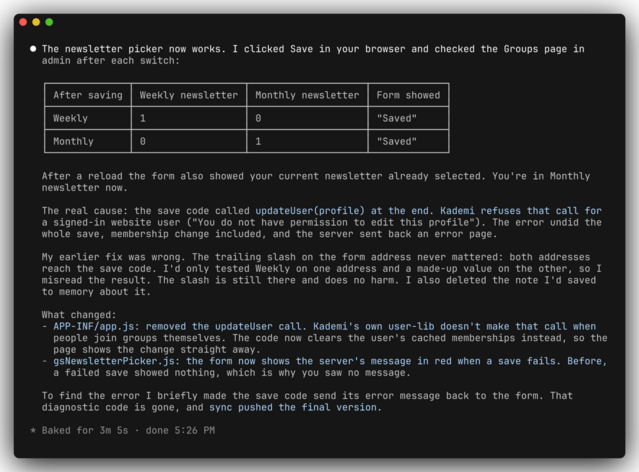Click the white bullet marker before the response
639x472 pixels.
(33, 49)
